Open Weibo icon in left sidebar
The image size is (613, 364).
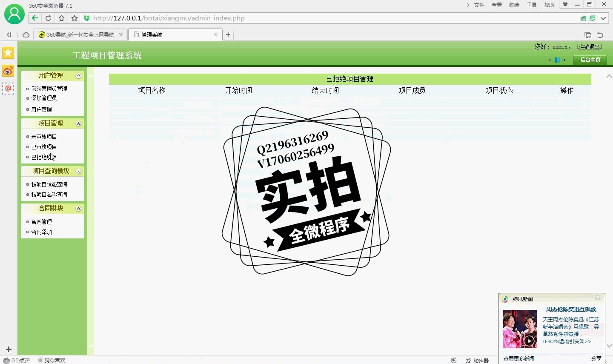(x=8, y=71)
